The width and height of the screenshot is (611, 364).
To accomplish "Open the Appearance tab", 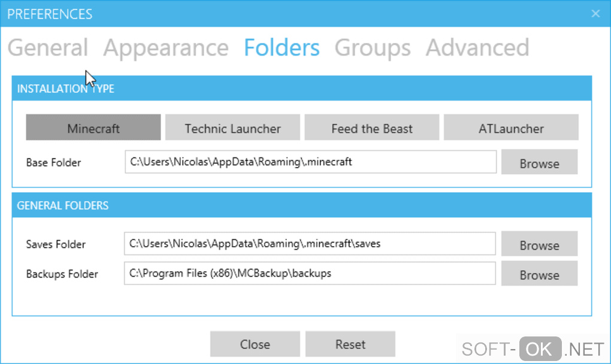I will (x=166, y=48).
